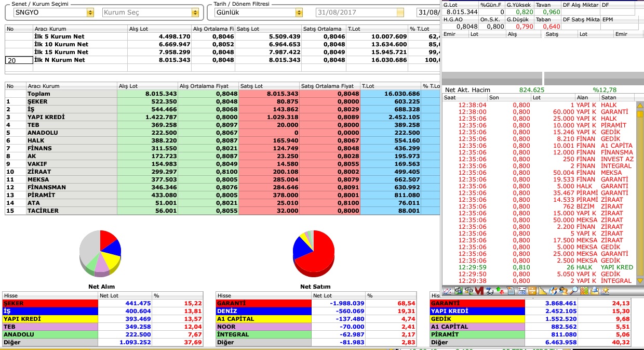Click the Alan column header in the trades list

(587, 97)
